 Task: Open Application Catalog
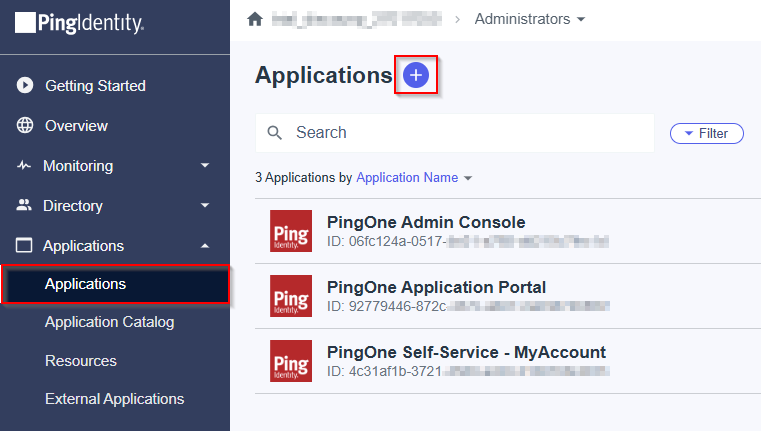(x=109, y=322)
